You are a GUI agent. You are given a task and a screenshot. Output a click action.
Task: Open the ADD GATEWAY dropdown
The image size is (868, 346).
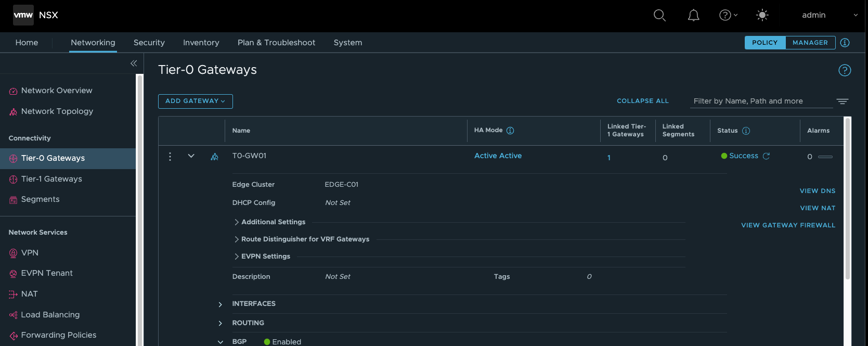195,101
